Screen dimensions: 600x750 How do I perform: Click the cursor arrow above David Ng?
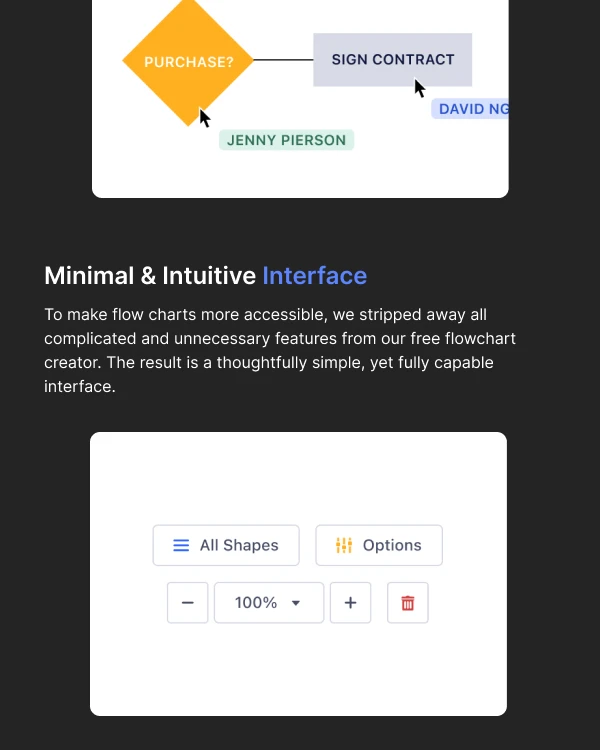[x=420, y=88]
